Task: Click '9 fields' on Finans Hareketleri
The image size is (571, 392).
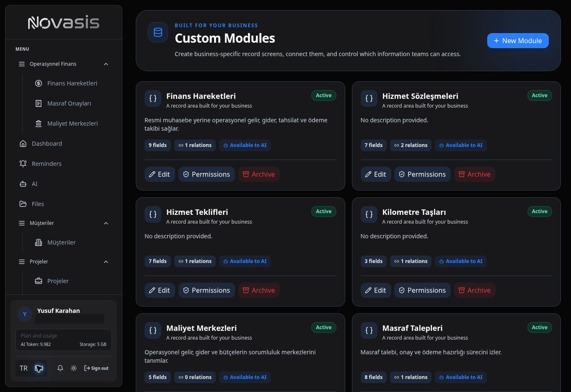Action: (x=158, y=145)
